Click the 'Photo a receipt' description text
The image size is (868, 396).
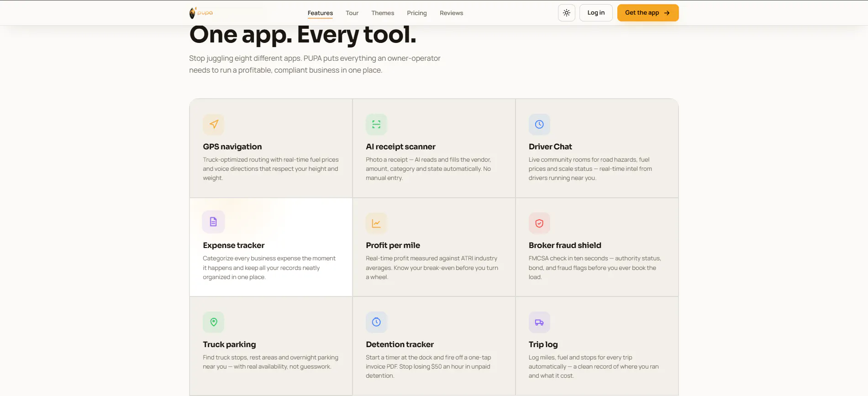pyautogui.click(x=428, y=169)
